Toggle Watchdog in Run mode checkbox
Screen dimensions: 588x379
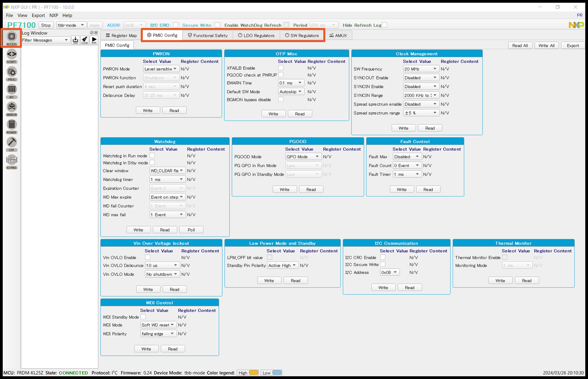(x=152, y=156)
